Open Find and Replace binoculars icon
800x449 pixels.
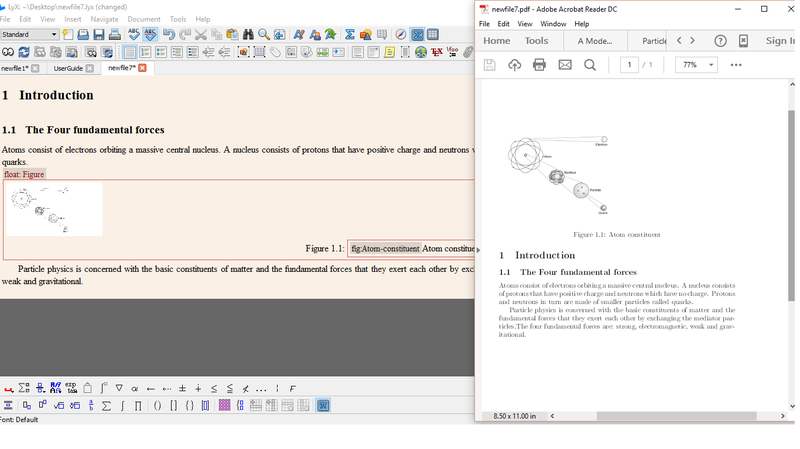248,34
